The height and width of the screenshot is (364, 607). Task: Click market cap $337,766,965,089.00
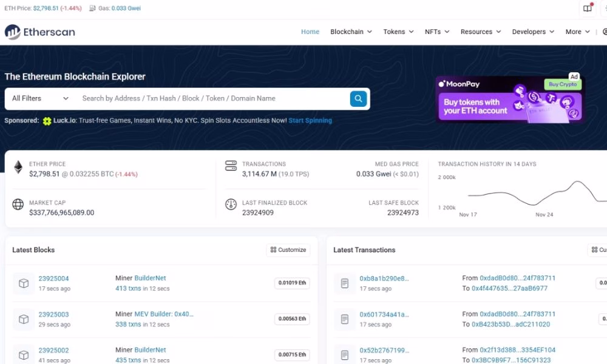pos(61,213)
